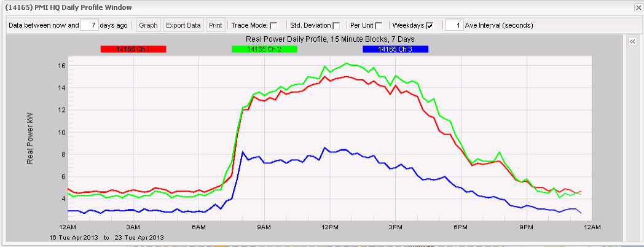This screenshot has height=247, width=644.
Task: Click the chart title Real Power Daily Profile
Action: click(331, 40)
